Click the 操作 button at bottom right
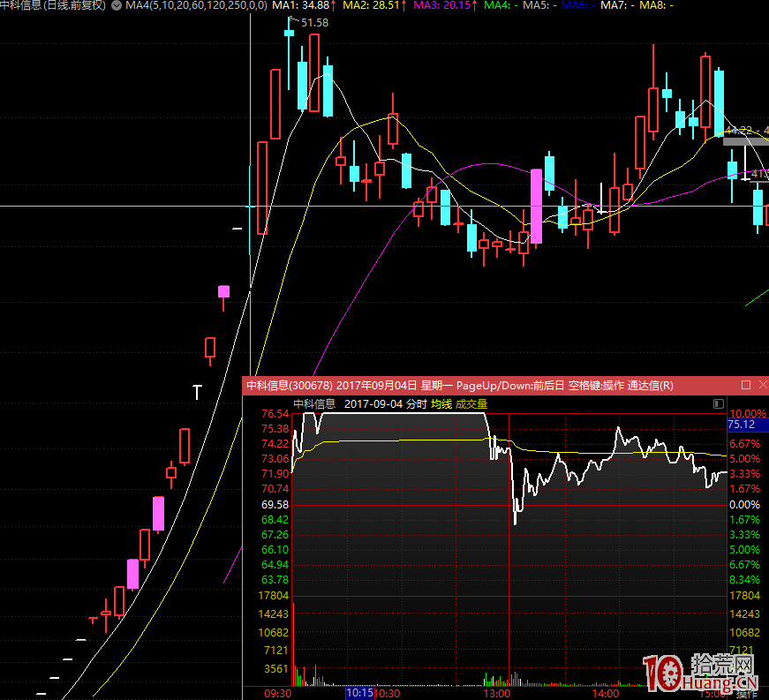The image size is (769, 700). click(x=747, y=694)
